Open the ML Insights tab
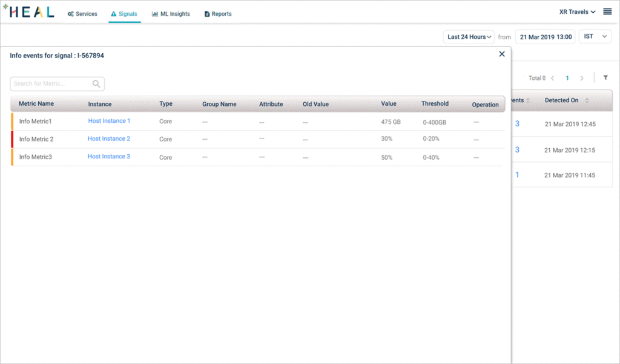 (171, 14)
